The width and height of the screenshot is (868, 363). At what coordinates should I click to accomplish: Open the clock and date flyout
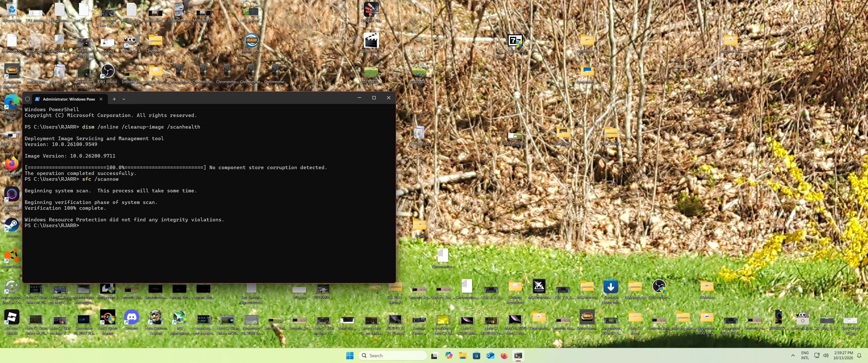(x=844, y=356)
